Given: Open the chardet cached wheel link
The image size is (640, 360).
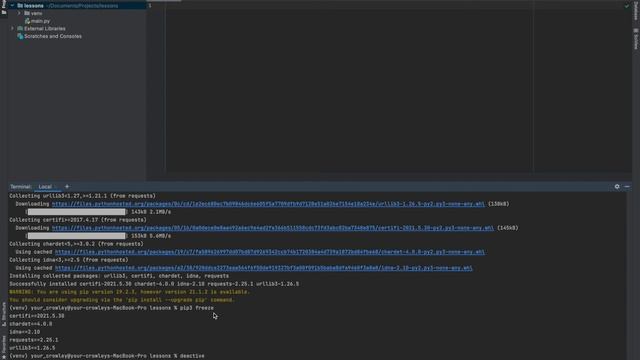Looking at the screenshot, I should click(270, 252).
